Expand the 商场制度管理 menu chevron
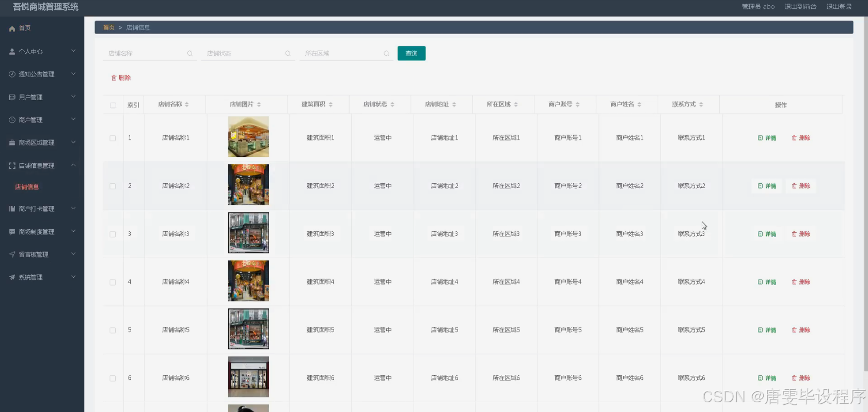 coord(73,231)
